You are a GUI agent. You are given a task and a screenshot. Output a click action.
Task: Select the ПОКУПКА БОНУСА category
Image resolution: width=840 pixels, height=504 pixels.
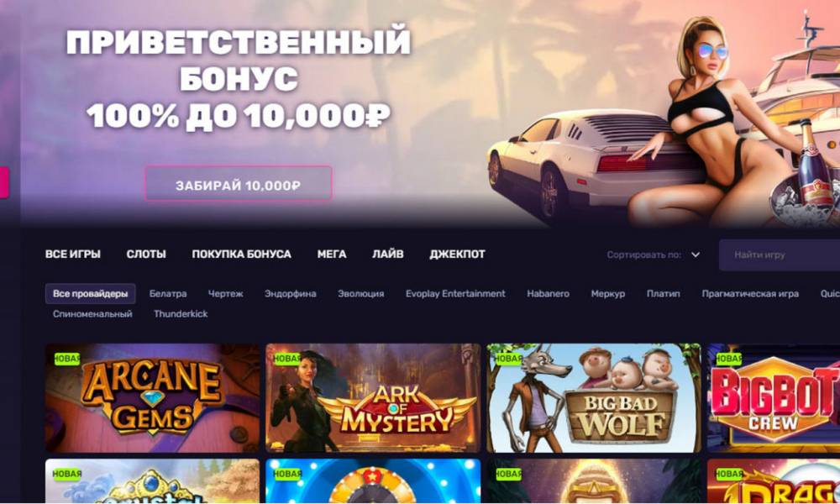click(x=242, y=254)
